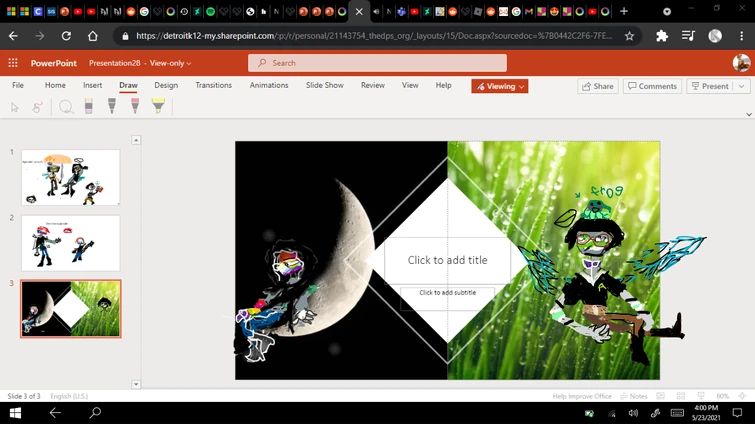This screenshot has width=755, height=424.
Task: Pick the Eraser tool
Action: [x=89, y=106]
